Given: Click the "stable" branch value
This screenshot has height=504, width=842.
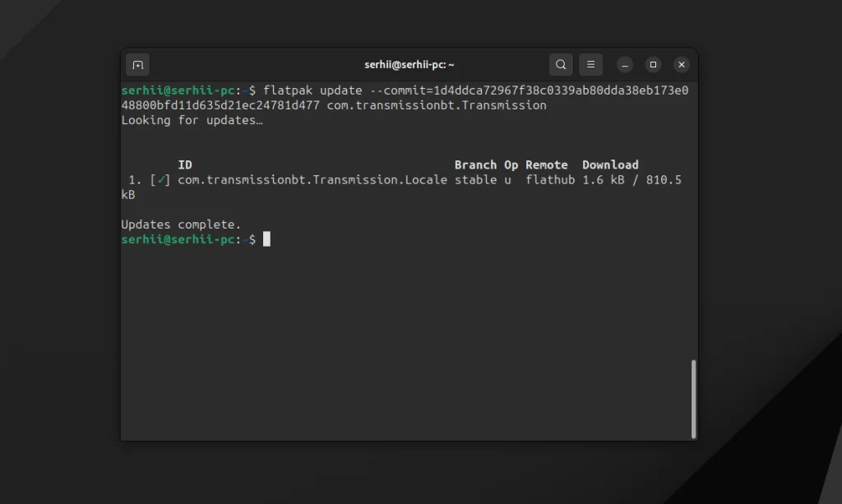Looking at the screenshot, I should click(x=475, y=180).
